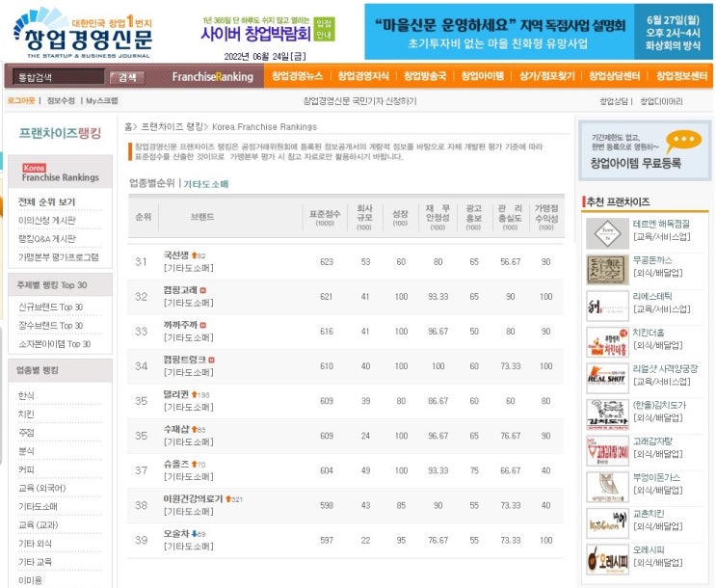This screenshot has height=588, width=716.
Task: Click the 입점안내 green badge
Action: [324, 29]
